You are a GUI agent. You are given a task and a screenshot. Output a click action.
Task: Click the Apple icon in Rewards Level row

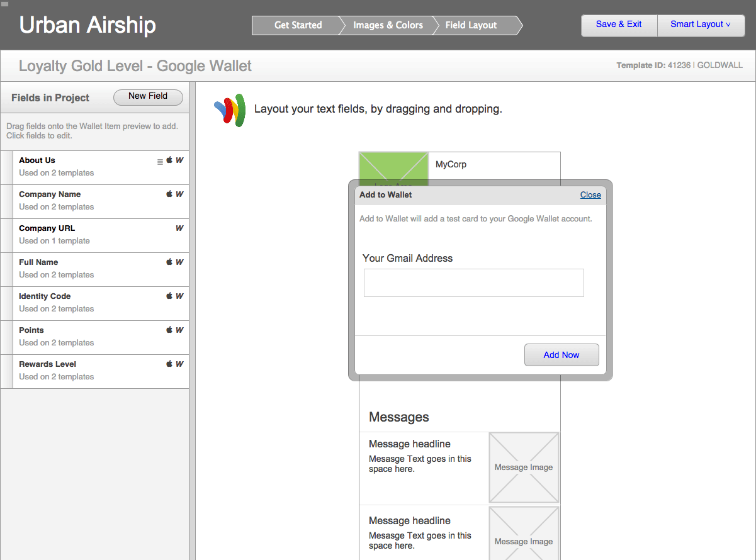tap(169, 364)
